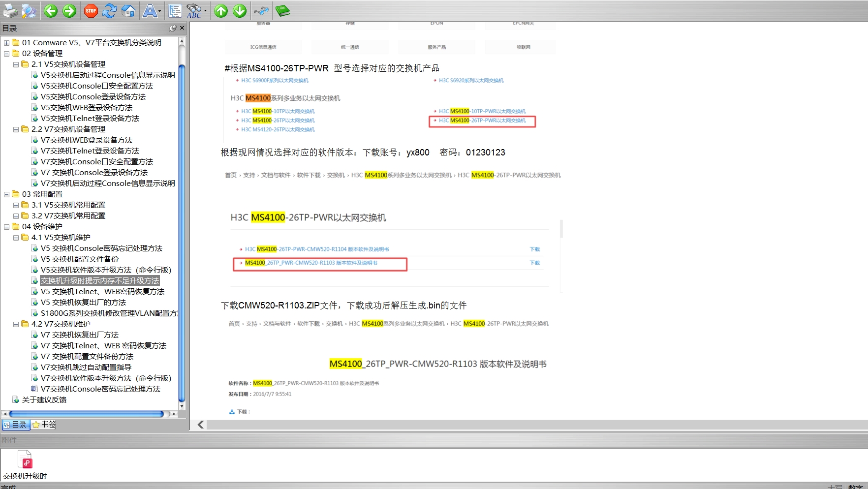The height and width of the screenshot is (489, 868).
Task: Click content pane left scroll arrow
Action: [201, 425]
